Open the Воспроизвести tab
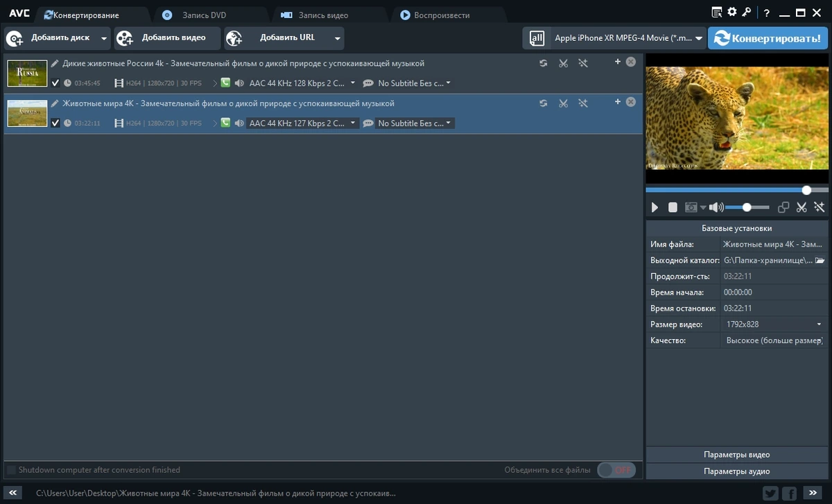This screenshot has width=832, height=504. pyautogui.click(x=442, y=15)
